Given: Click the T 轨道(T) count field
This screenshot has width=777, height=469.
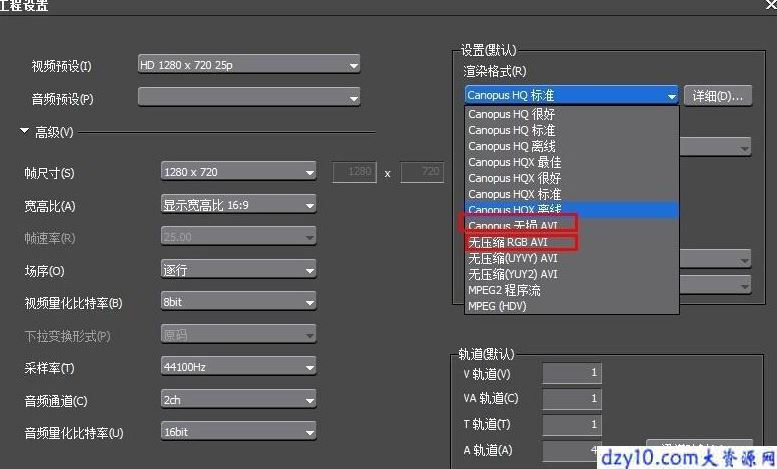Looking at the screenshot, I should point(572,425).
